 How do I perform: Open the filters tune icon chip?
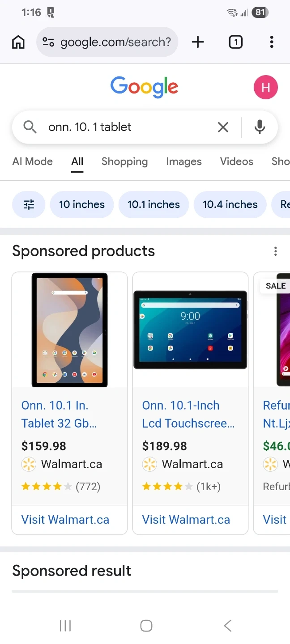pyautogui.click(x=29, y=205)
